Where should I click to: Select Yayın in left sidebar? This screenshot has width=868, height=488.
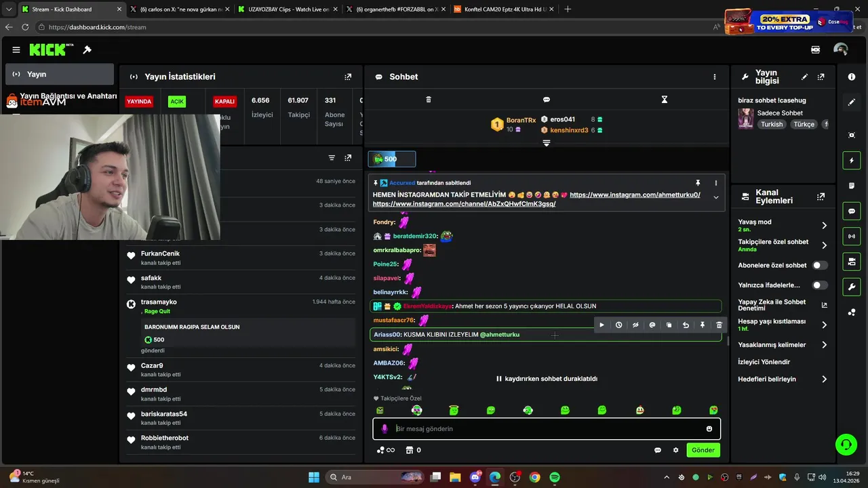click(60, 74)
